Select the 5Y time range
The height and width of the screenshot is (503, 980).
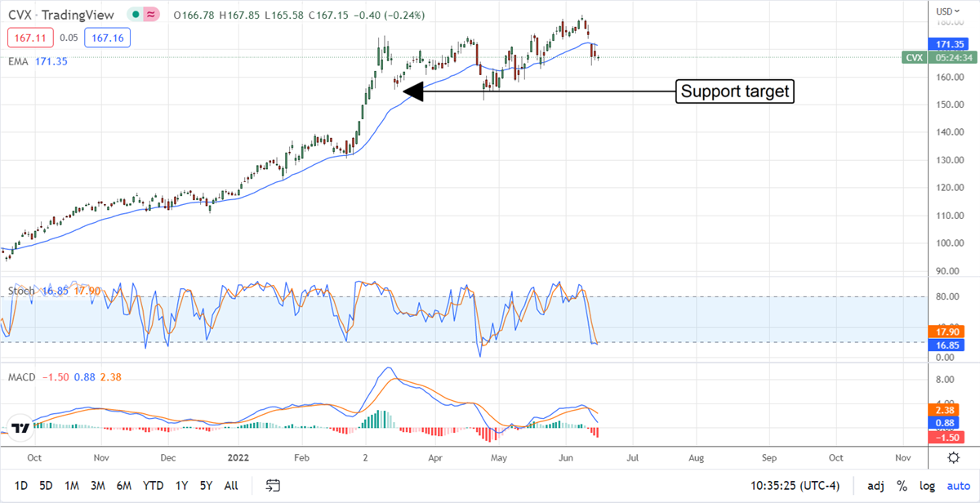(x=206, y=486)
